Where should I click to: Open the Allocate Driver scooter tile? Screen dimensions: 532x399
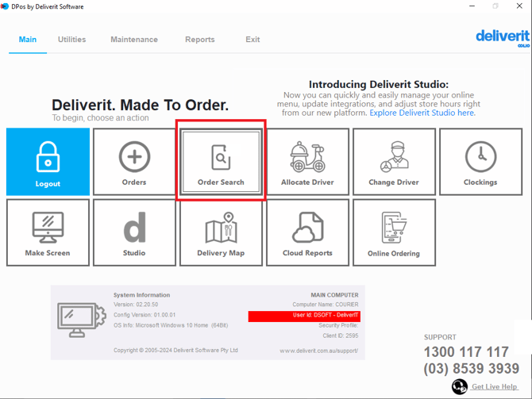coord(307,162)
